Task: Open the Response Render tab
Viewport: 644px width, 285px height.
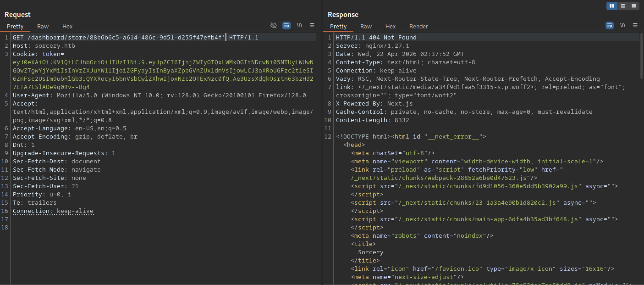Action: [x=418, y=26]
